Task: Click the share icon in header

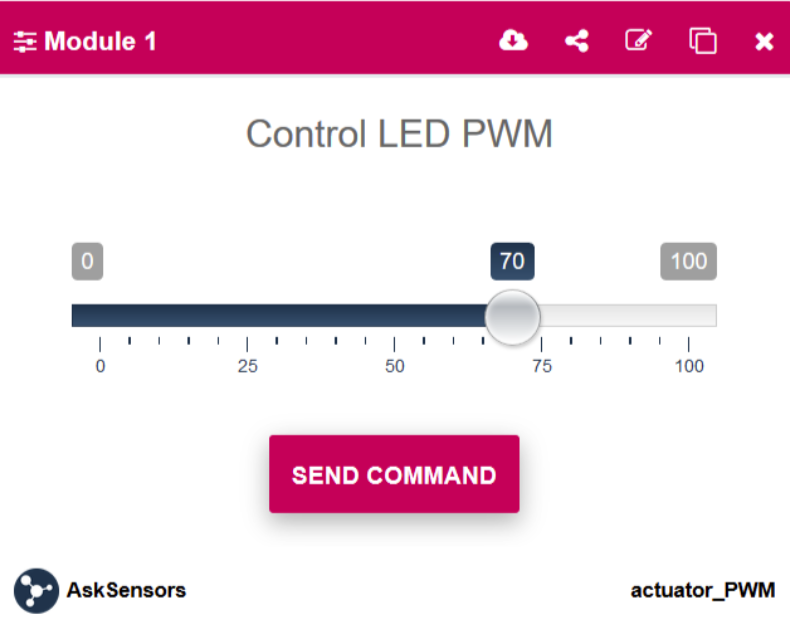Action: point(576,41)
